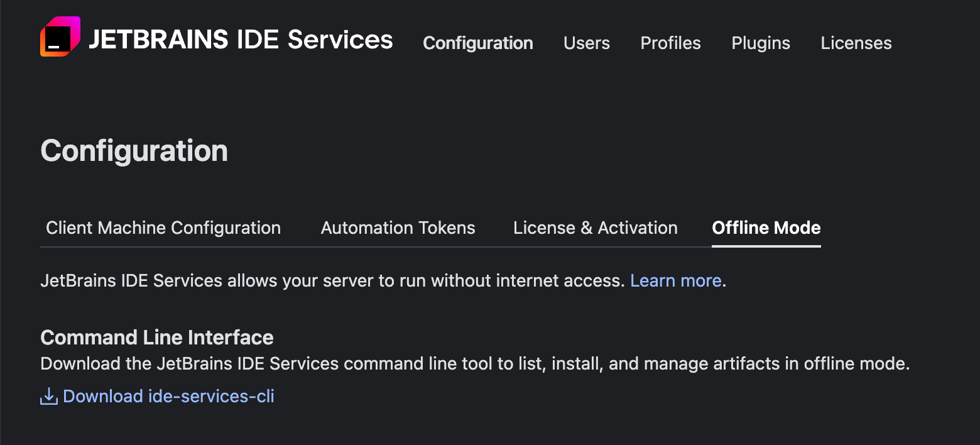Switch to the Client Machine Configuration tab

163,228
